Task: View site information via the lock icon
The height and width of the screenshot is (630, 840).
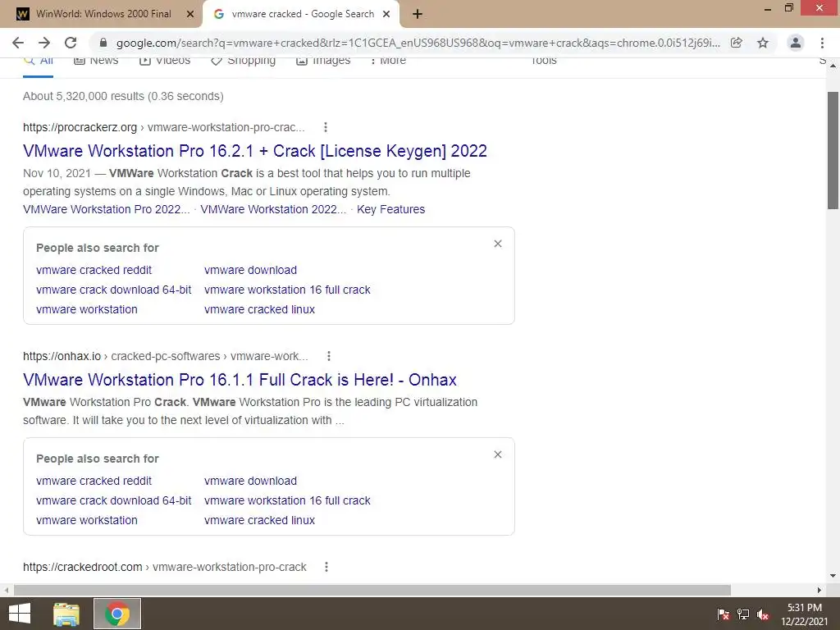Action: 103,43
